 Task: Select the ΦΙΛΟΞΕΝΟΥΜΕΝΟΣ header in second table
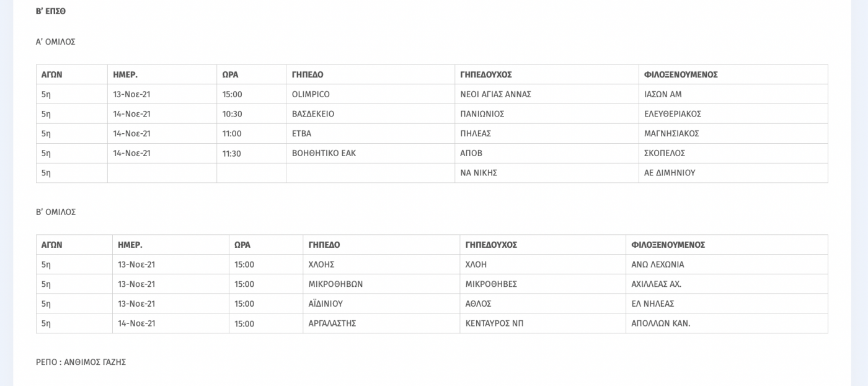pos(727,245)
